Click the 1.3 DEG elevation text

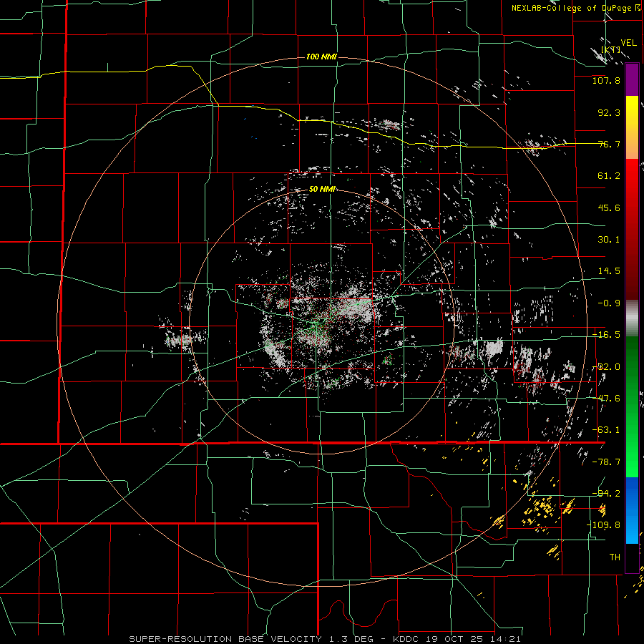click(352, 639)
